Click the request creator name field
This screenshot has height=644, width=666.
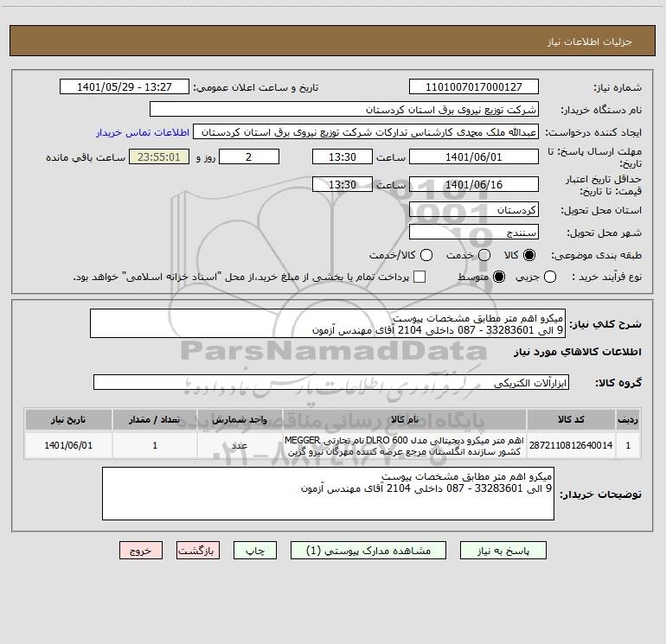coord(366,132)
